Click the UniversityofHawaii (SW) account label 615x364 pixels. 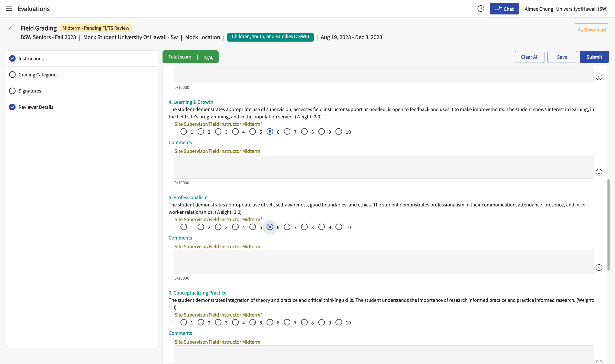(582, 9)
